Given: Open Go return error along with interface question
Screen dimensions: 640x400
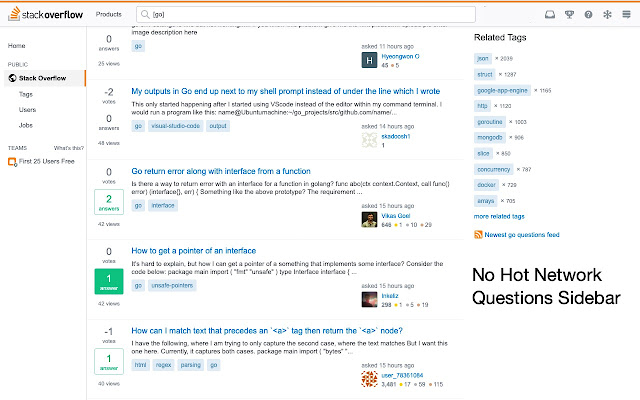Looking at the screenshot, I should coord(221,171).
